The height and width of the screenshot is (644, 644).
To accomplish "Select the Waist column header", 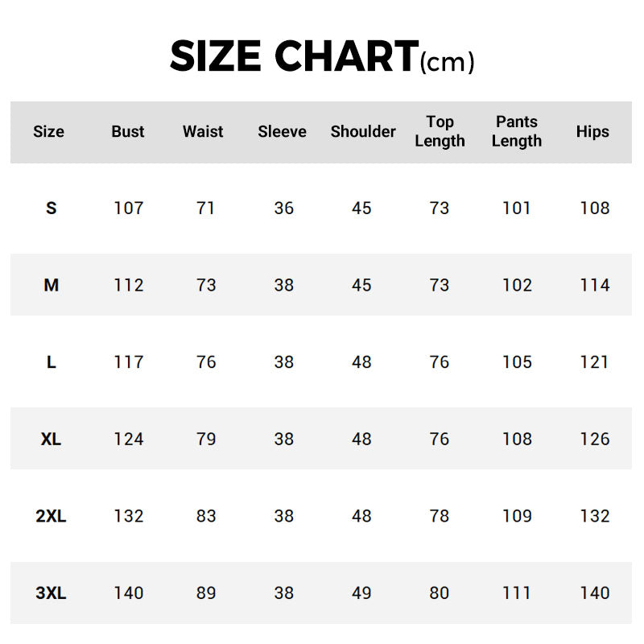I will (x=203, y=132).
